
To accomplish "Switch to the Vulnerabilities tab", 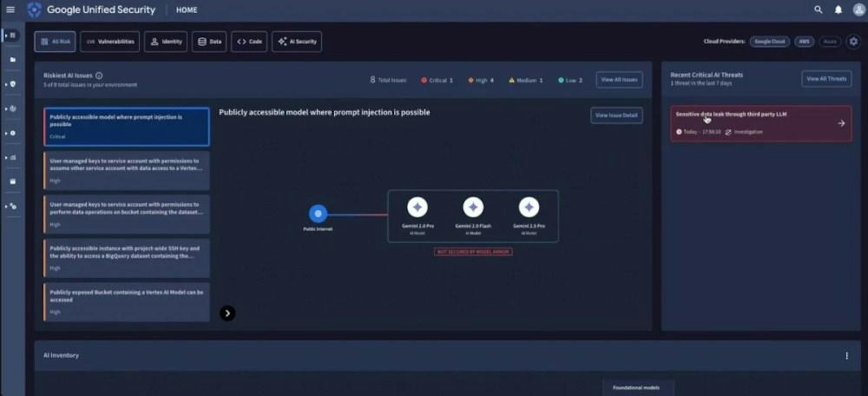I will tap(110, 41).
